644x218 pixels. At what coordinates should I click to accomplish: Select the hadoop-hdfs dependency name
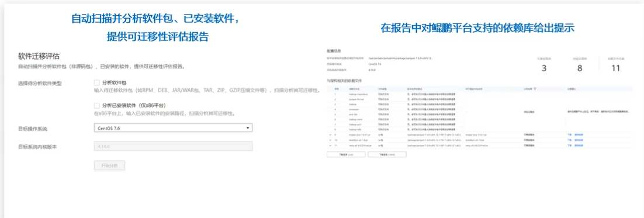tap(355, 129)
